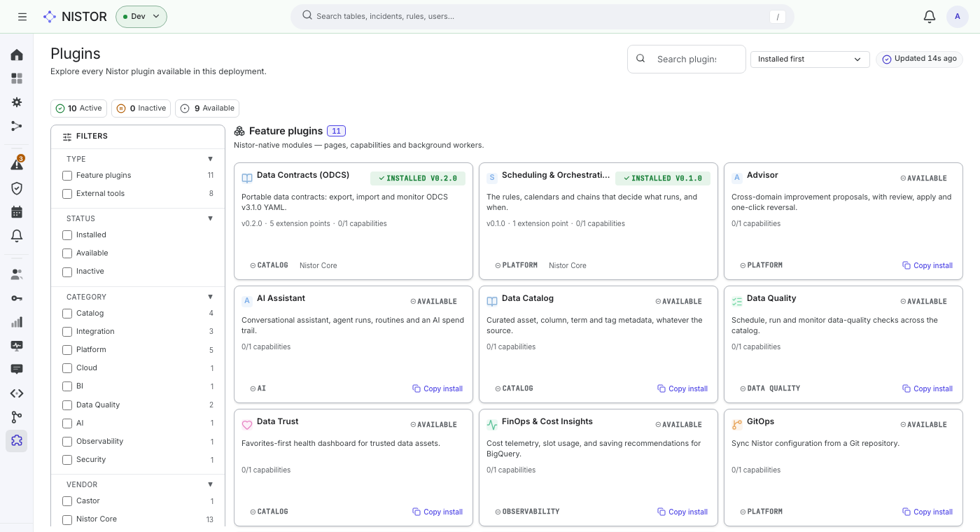Open the users sidebar icon
This screenshot has height=532, width=980.
(x=17, y=274)
